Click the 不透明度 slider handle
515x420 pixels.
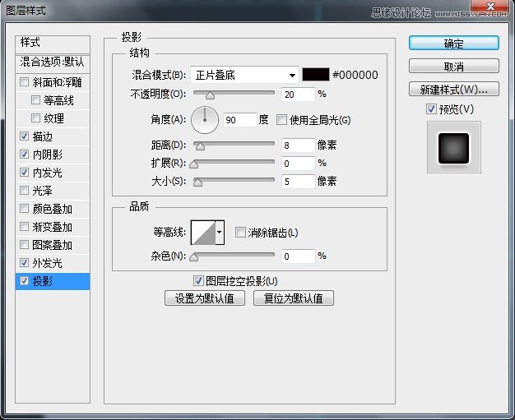[211, 95]
